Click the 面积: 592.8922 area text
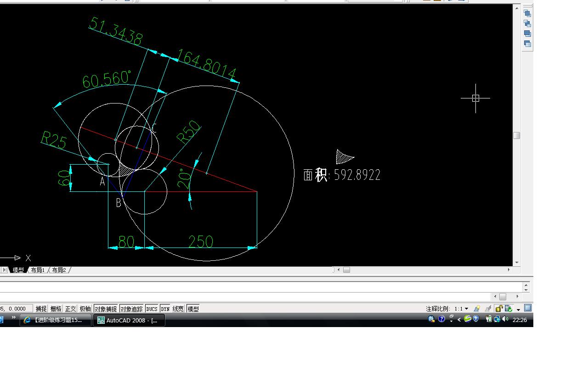Image resolution: width=588 pixels, height=368 pixels. 342,175
